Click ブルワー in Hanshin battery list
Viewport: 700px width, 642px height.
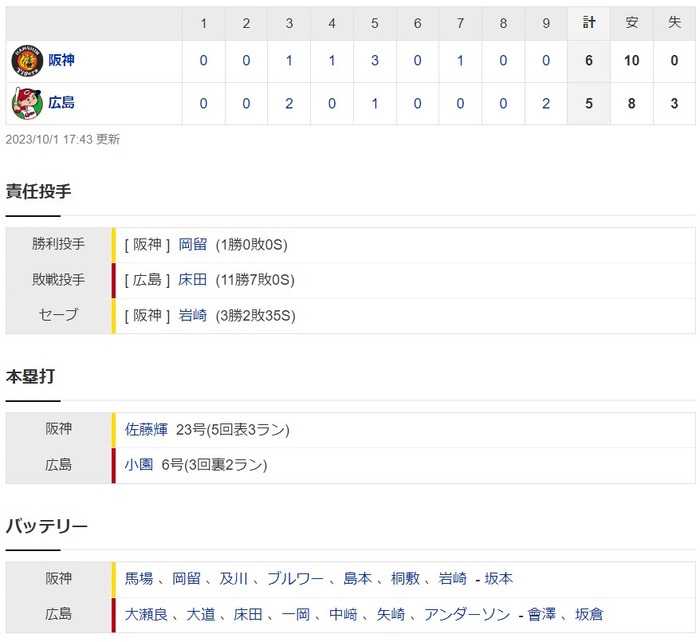292,579
